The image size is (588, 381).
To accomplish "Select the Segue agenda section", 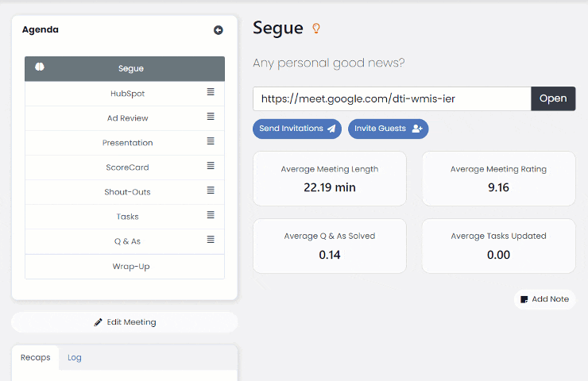I will click(x=131, y=68).
